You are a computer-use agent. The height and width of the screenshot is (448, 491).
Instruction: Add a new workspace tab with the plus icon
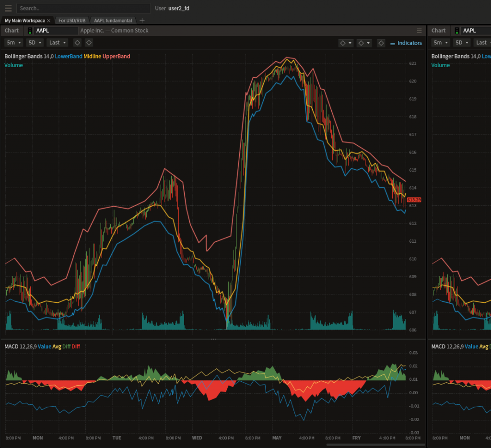click(x=142, y=21)
